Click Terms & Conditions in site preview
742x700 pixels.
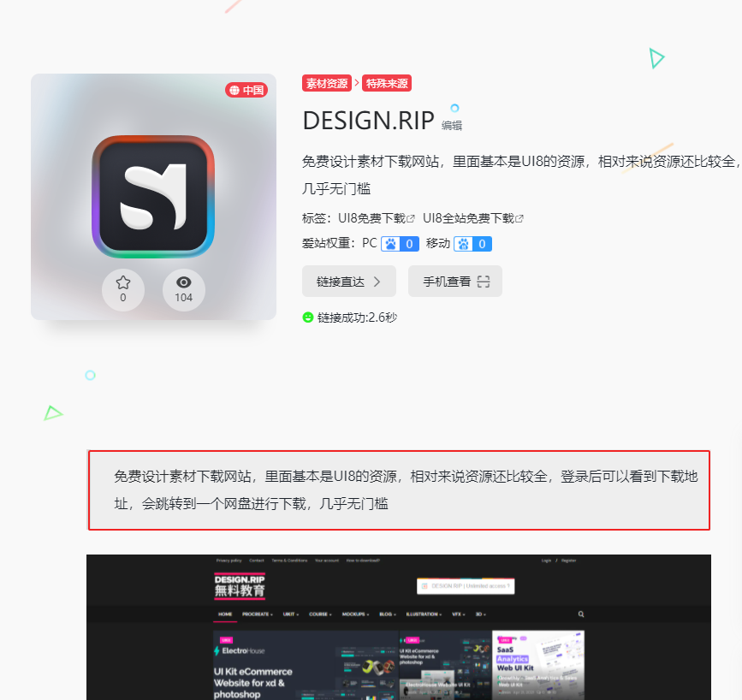point(289,561)
